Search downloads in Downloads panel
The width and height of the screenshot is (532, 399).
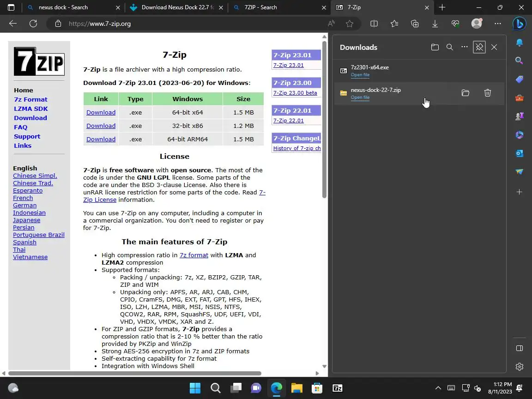coord(449,47)
